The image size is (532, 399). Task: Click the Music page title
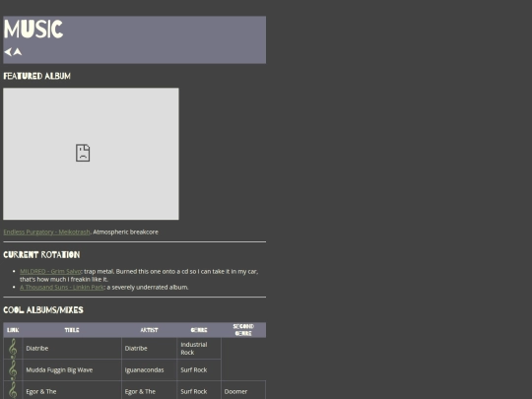[x=33, y=29]
